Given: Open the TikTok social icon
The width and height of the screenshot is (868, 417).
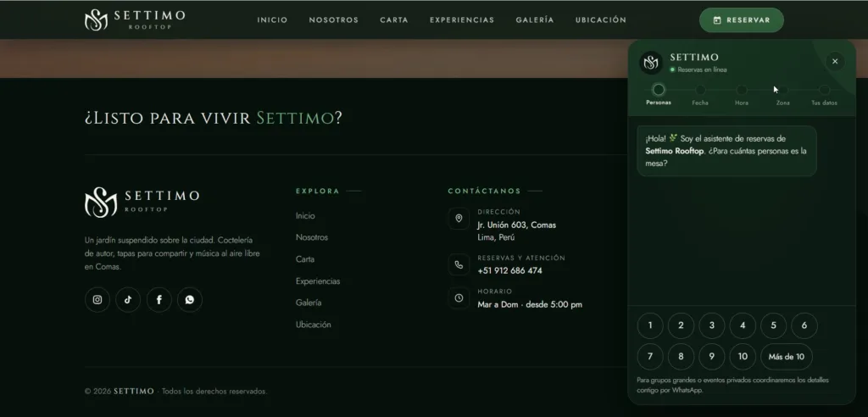Looking at the screenshot, I should 128,299.
